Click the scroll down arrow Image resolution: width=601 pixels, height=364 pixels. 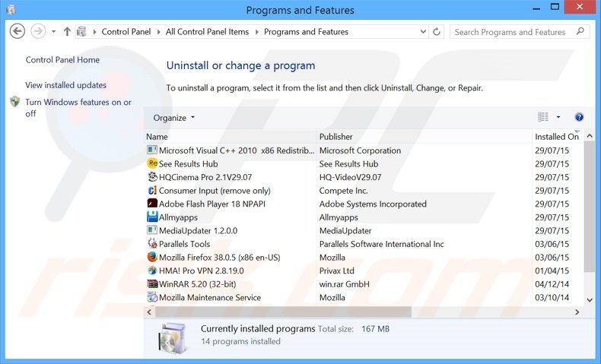(x=590, y=300)
